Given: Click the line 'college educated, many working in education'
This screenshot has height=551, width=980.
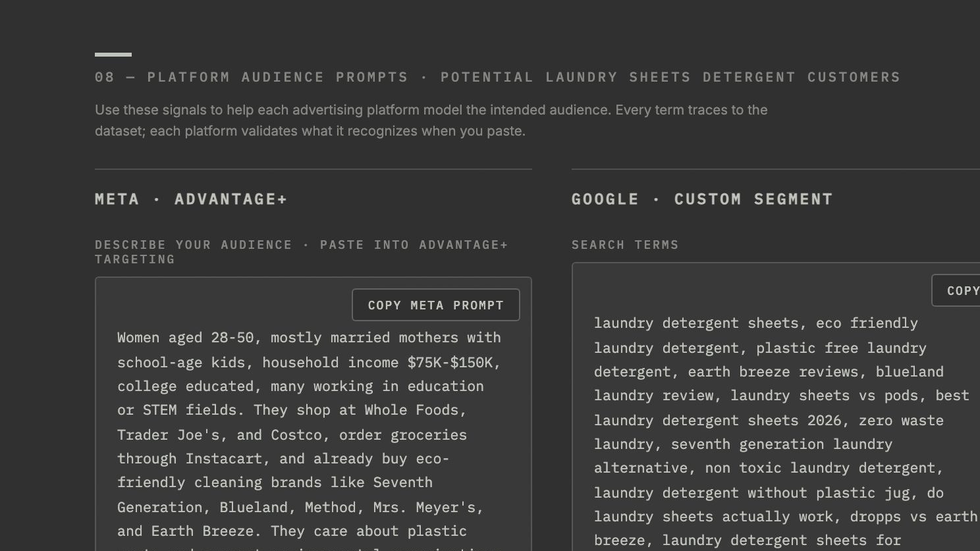Looking at the screenshot, I should pos(300,386).
